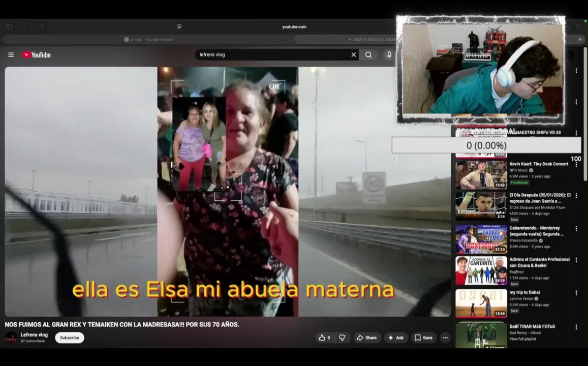
Task: Open the Maestro Shifu VS 33 video thumbnail
Action: point(481,143)
